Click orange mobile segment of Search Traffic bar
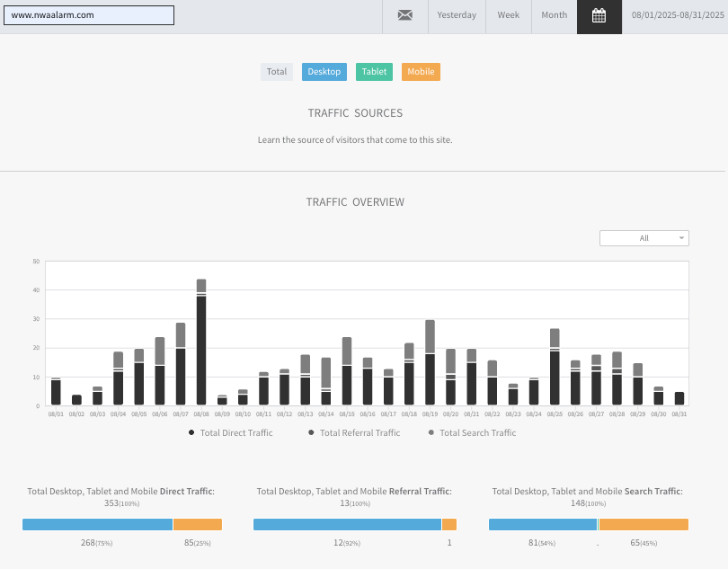The image size is (728, 569). coord(644,524)
